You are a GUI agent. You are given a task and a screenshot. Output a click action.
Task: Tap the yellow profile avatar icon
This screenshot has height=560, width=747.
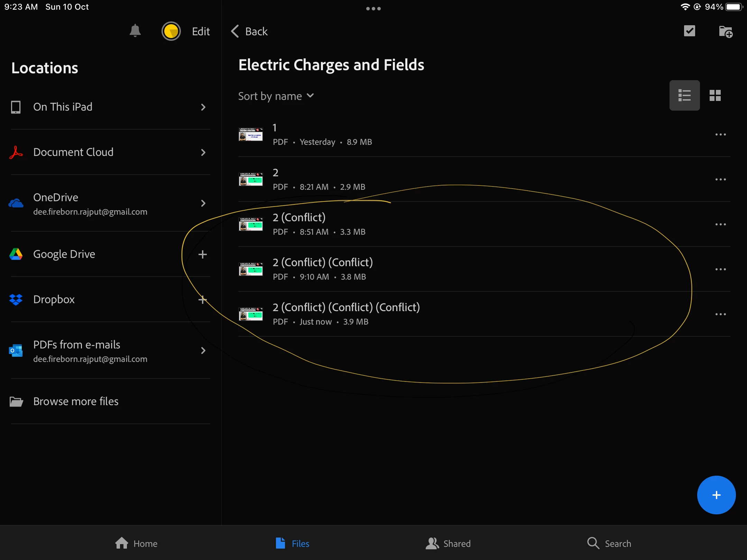click(171, 31)
